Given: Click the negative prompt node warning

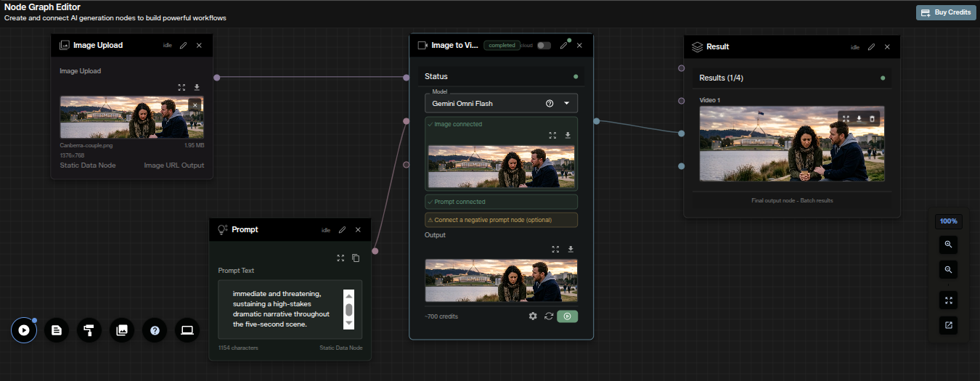Looking at the screenshot, I should click(501, 220).
